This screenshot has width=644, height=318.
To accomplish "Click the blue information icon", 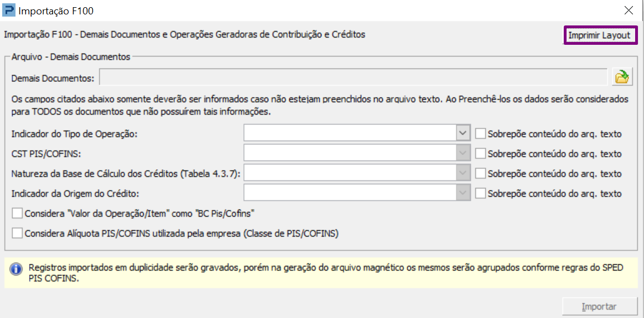I will pyautogui.click(x=17, y=269).
